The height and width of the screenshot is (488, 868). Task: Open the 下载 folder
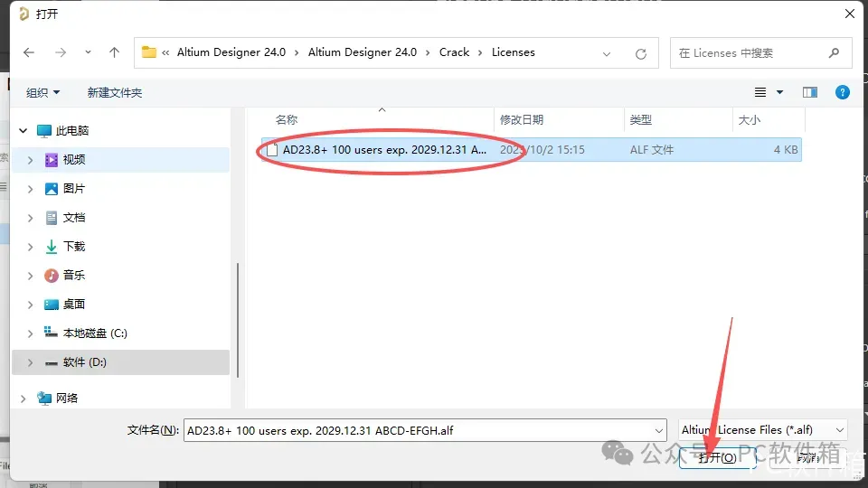point(73,246)
